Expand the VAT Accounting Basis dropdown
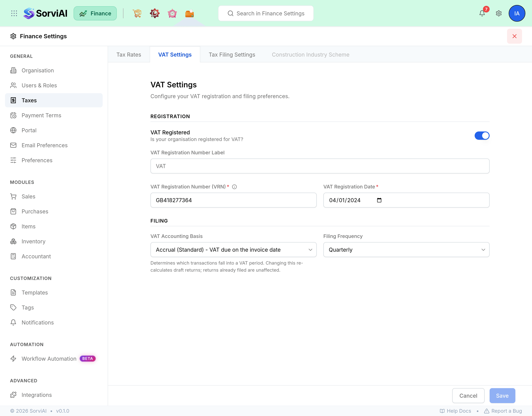The height and width of the screenshot is (416, 532). click(233, 250)
